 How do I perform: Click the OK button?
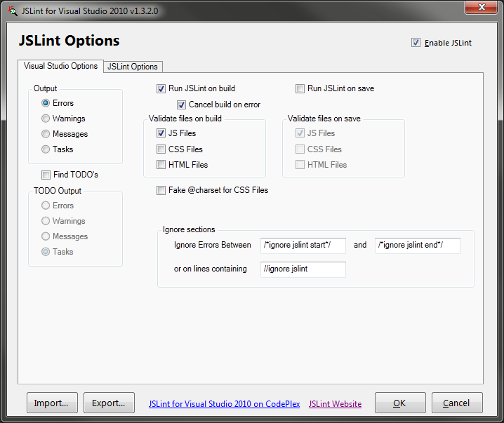(x=399, y=403)
